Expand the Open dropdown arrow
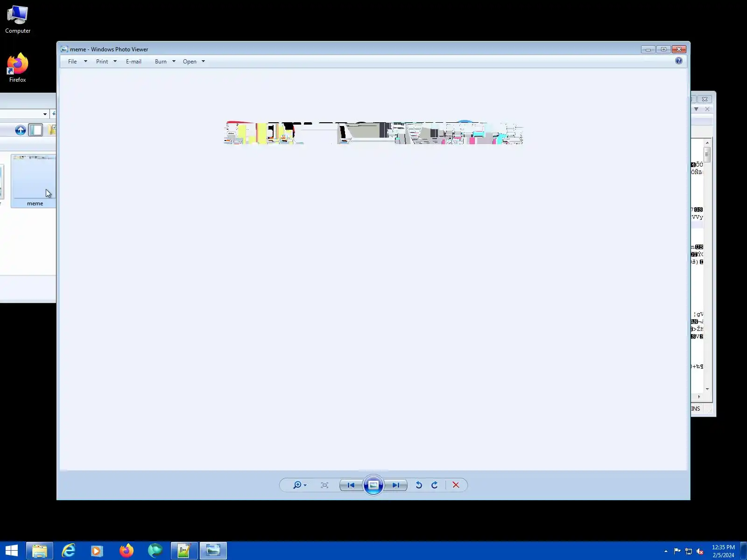 coord(203,61)
